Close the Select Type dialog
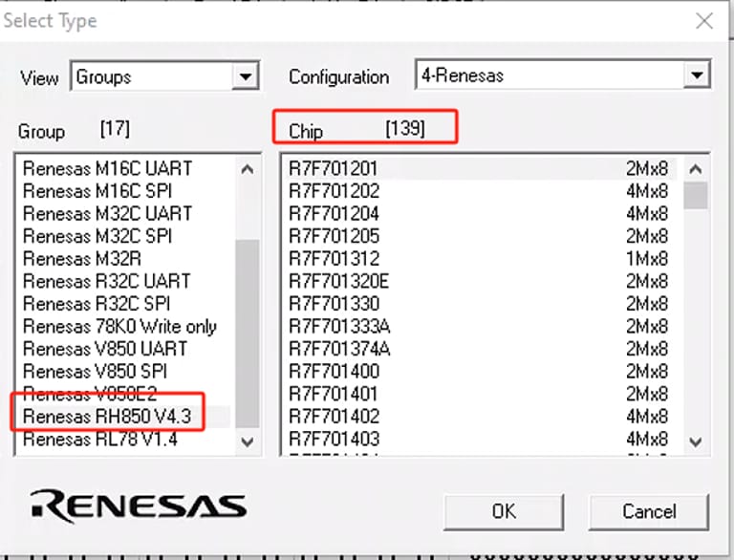 pyautogui.click(x=704, y=20)
